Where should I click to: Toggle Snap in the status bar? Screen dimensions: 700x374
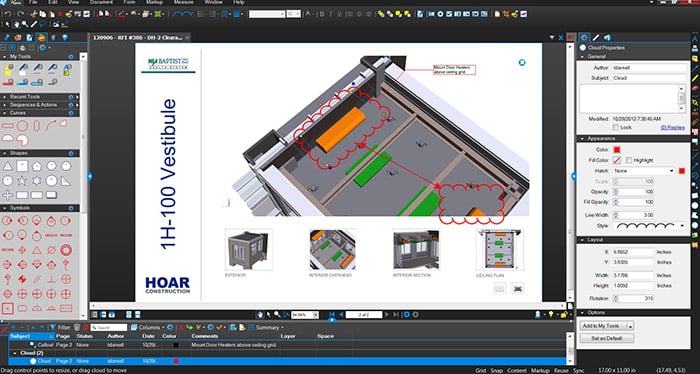(x=496, y=370)
